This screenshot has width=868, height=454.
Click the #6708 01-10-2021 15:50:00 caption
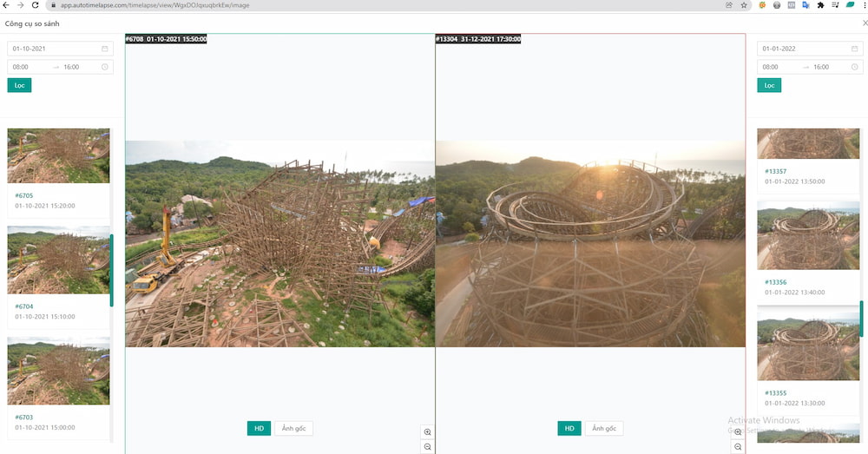tap(166, 39)
